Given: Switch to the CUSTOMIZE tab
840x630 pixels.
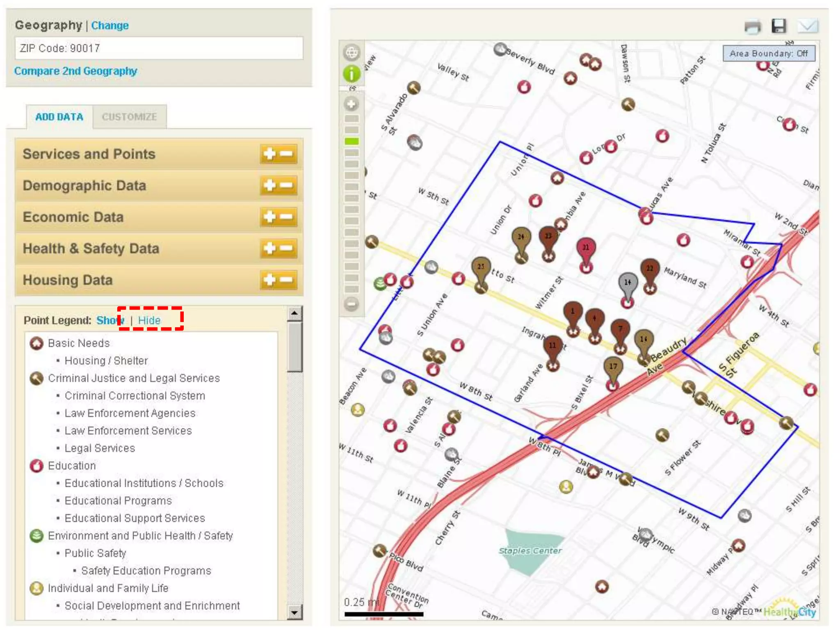Looking at the screenshot, I should (x=129, y=117).
